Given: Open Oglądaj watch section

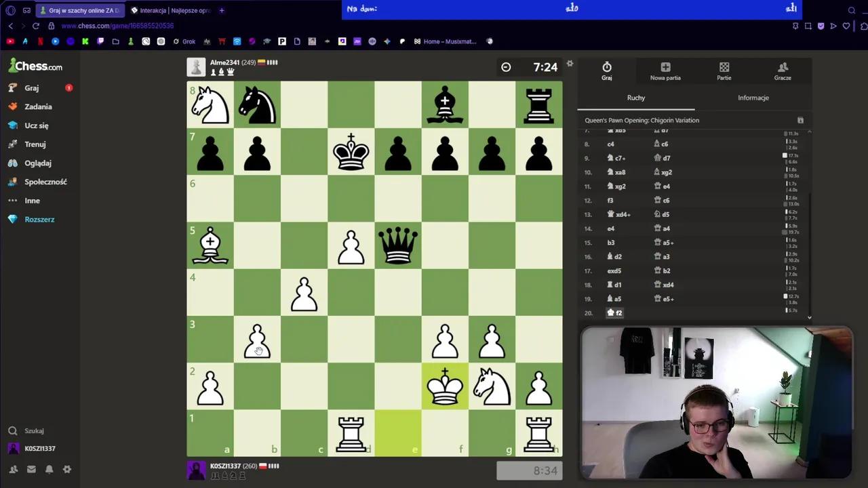Looking at the screenshot, I should pyautogui.click(x=37, y=163).
